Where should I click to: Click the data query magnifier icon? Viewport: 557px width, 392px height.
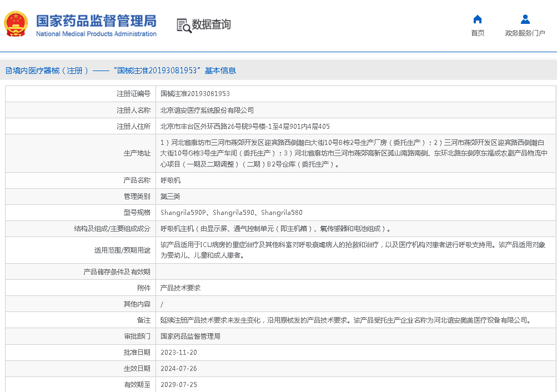(183, 25)
